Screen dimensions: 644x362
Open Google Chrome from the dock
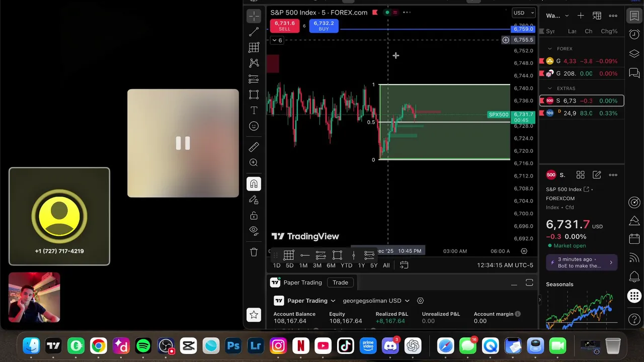coord(99,346)
